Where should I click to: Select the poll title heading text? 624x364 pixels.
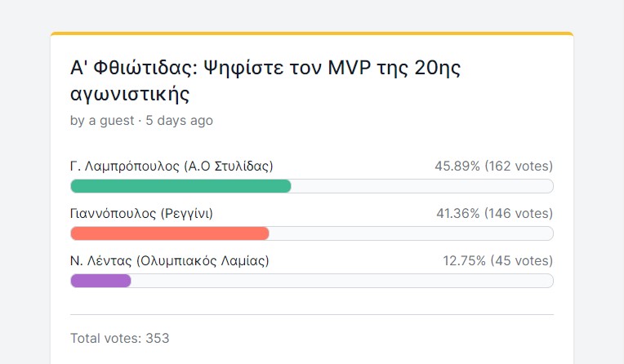click(265, 81)
